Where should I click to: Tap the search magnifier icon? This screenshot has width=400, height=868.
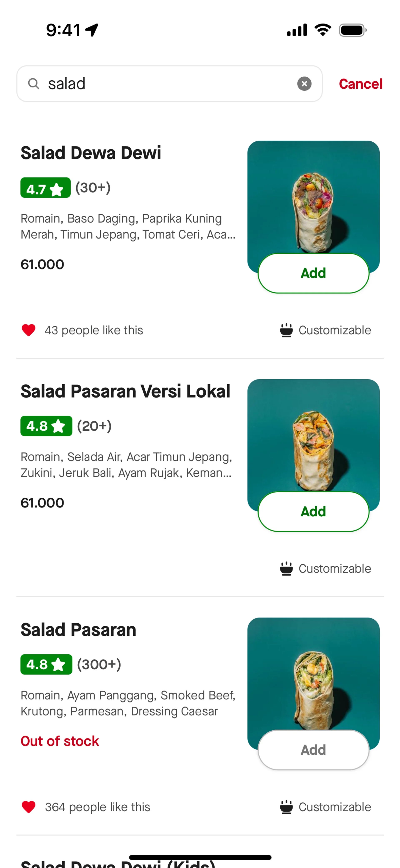[34, 84]
